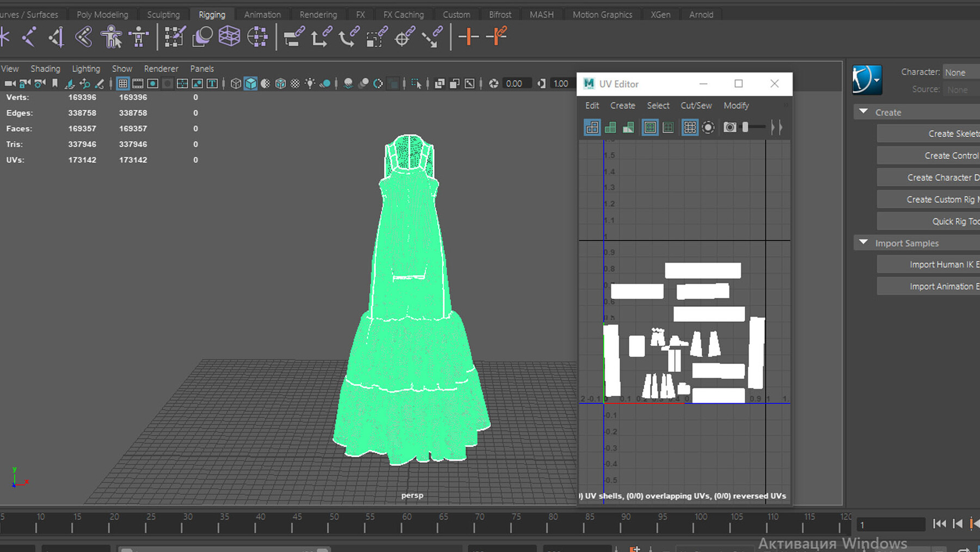Click the Image Plane viewport icon
Screen dimensions: 980x552
tap(70, 83)
